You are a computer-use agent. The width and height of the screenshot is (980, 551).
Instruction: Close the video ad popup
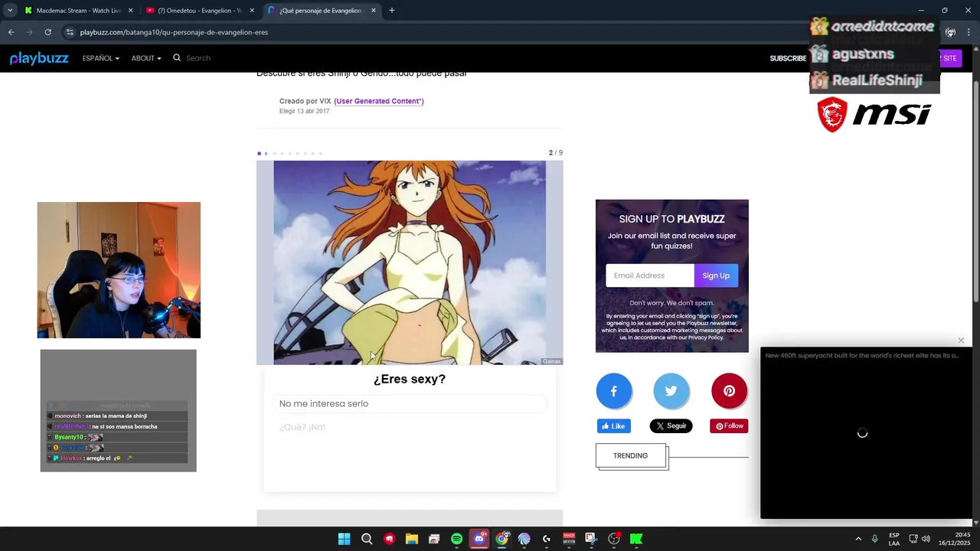(x=961, y=341)
